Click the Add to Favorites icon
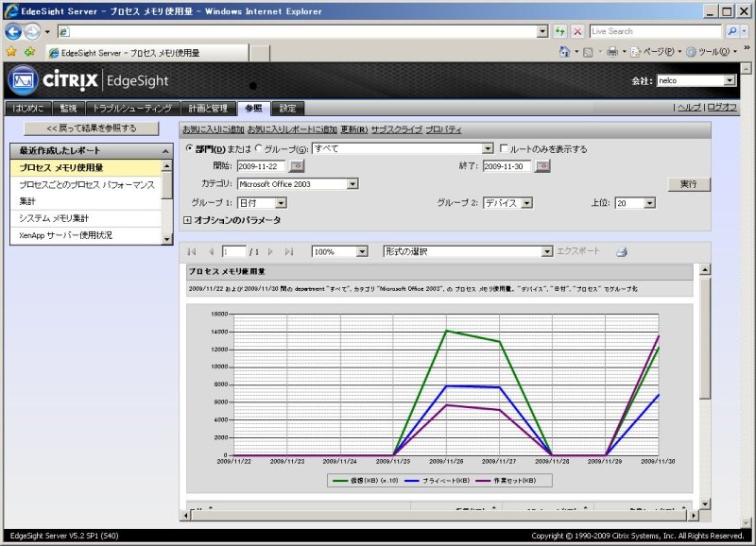 (30, 52)
